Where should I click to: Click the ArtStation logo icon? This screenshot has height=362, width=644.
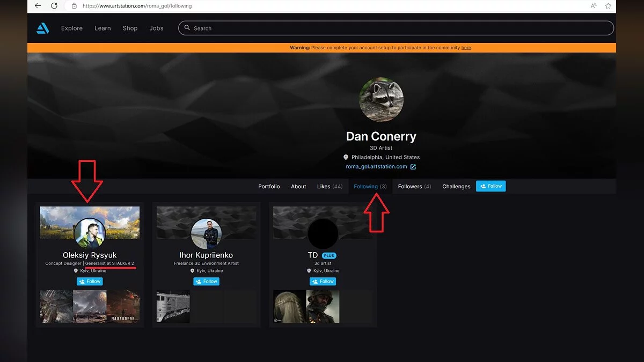pyautogui.click(x=43, y=28)
